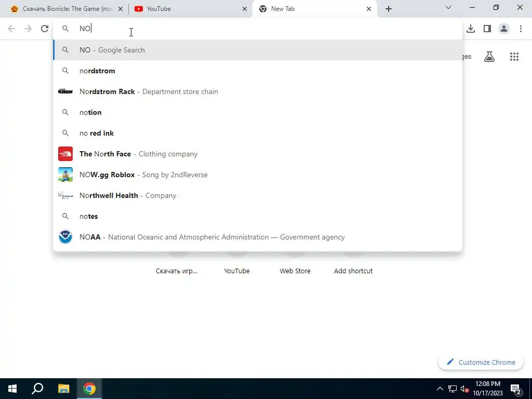Select the New Tab tab
Viewport: 532px width, 399px height.
pos(314,9)
